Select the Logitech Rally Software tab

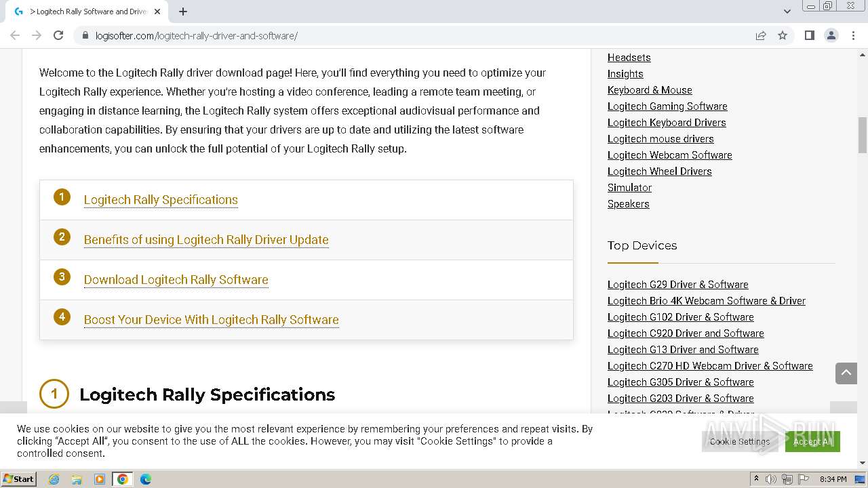point(88,12)
